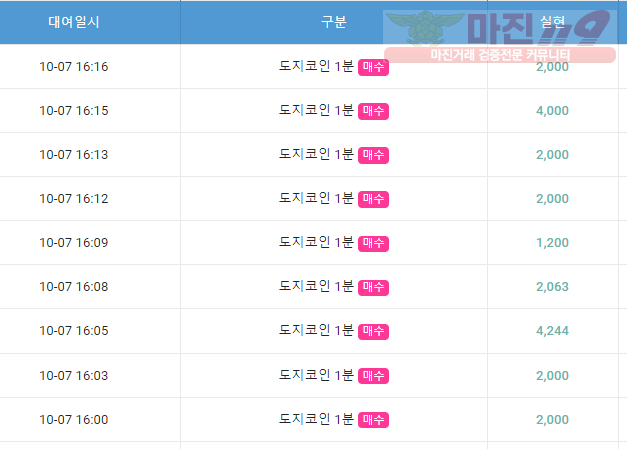Screen dimensions: 627x449
Task: Click the 매수 badge in the 16:16 row
Action: [373, 67]
